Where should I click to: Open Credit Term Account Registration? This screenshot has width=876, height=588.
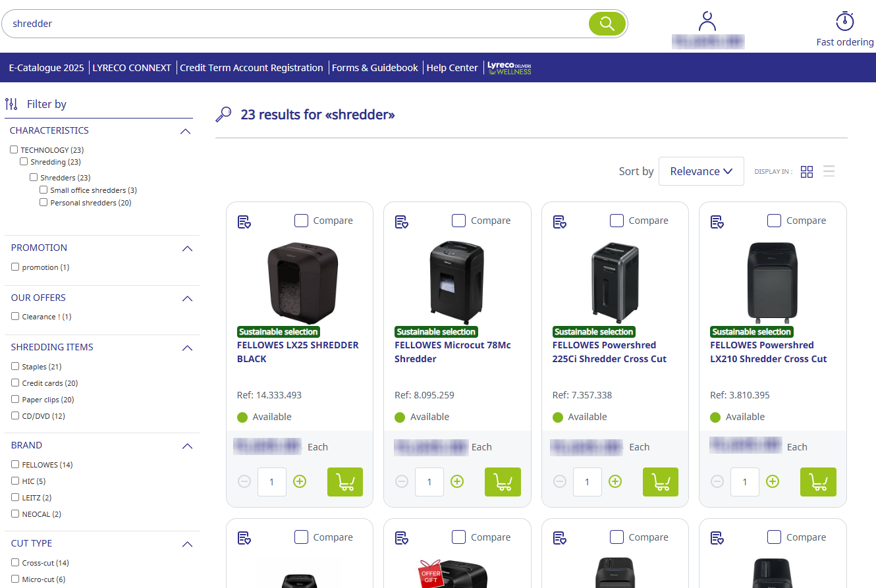tap(252, 68)
